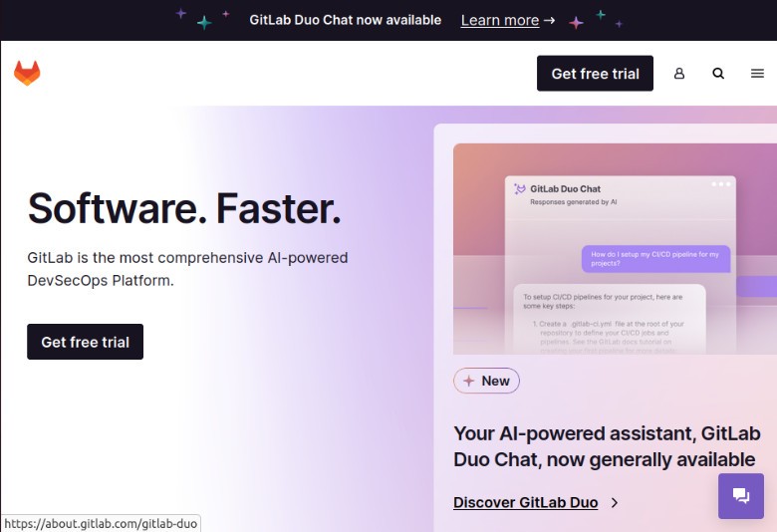777x532 pixels.
Task: Click Get free trial below tagline
Action: (86, 342)
